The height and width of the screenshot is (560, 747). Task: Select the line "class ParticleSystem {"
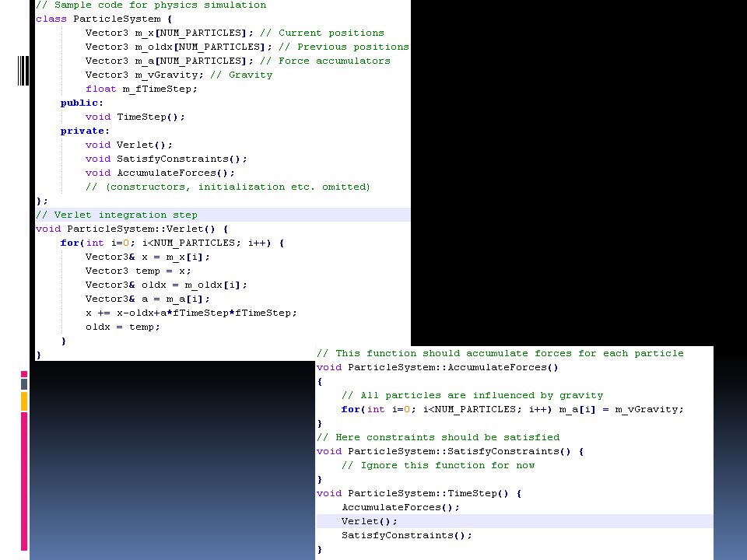point(103,19)
